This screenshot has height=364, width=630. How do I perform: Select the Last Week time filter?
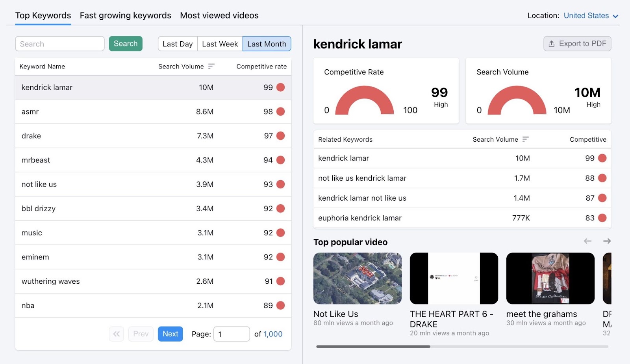(219, 44)
